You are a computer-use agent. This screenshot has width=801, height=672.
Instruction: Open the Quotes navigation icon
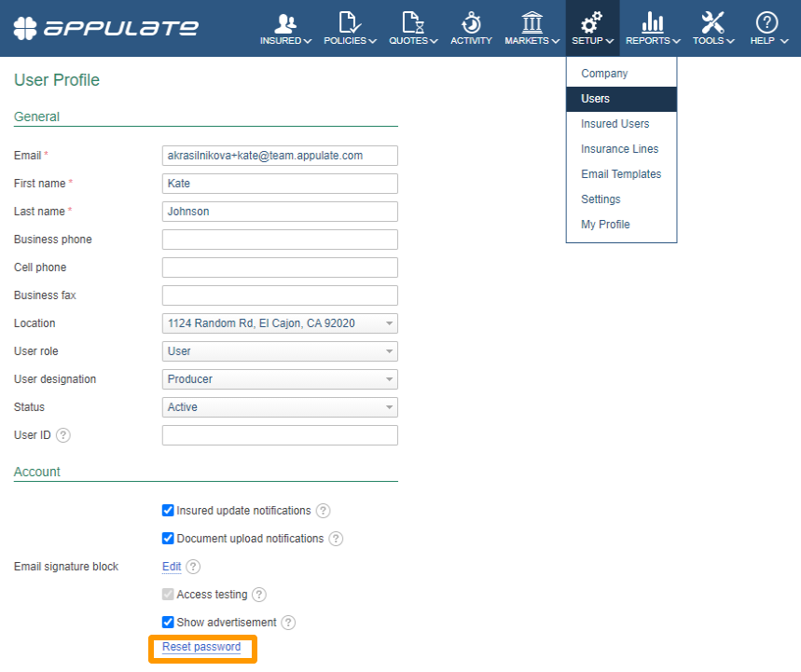tap(413, 23)
